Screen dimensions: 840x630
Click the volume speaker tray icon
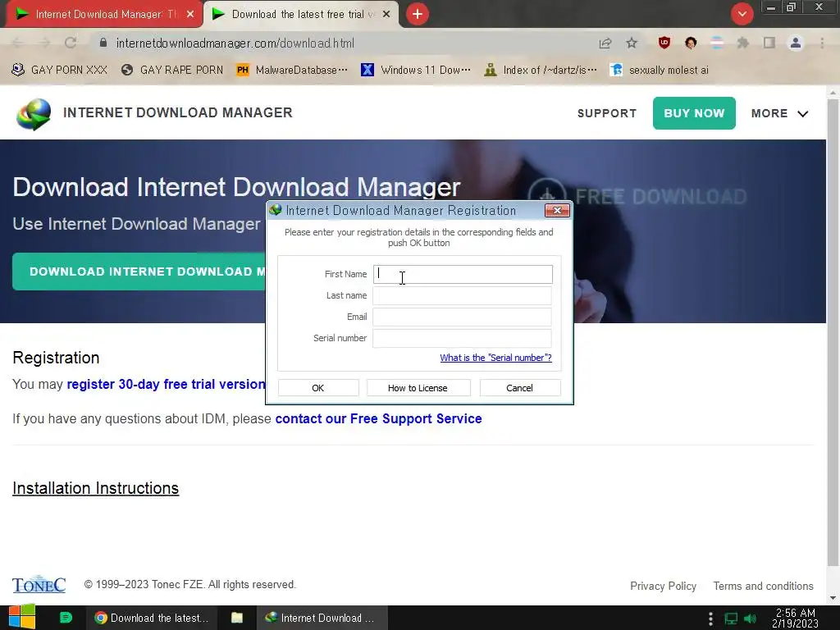751,619
